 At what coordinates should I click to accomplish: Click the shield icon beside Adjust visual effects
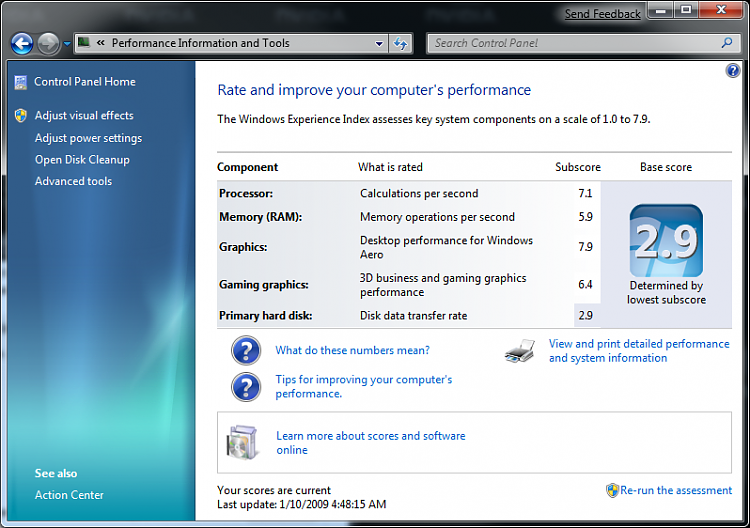[21, 115]
